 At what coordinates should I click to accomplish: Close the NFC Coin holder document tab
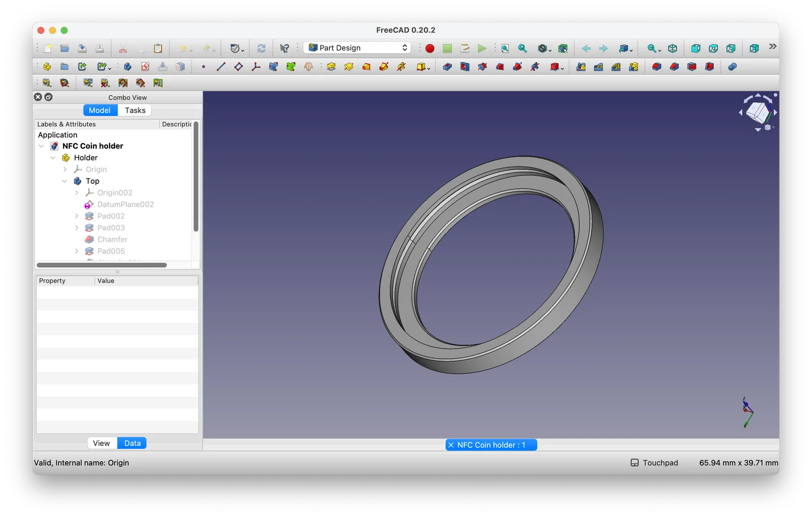[x=451, y=445]
